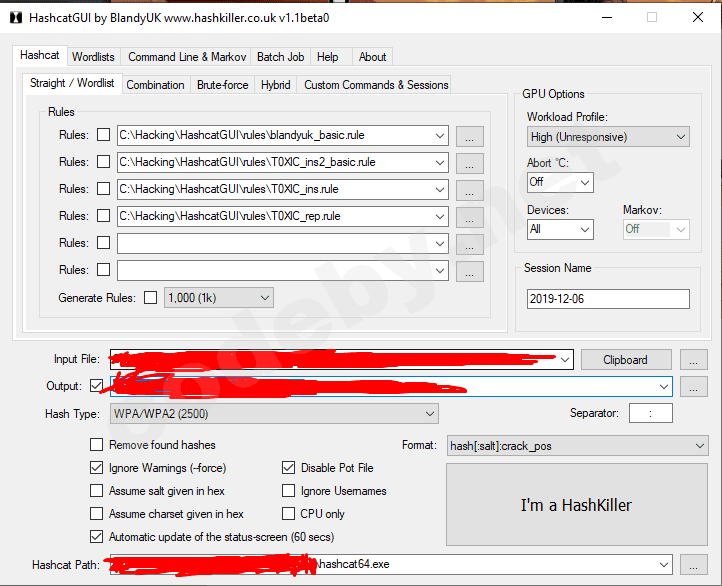Open the Markov dropdown
This screenshot has width=722, height=586.
click(x=656, y=229)
